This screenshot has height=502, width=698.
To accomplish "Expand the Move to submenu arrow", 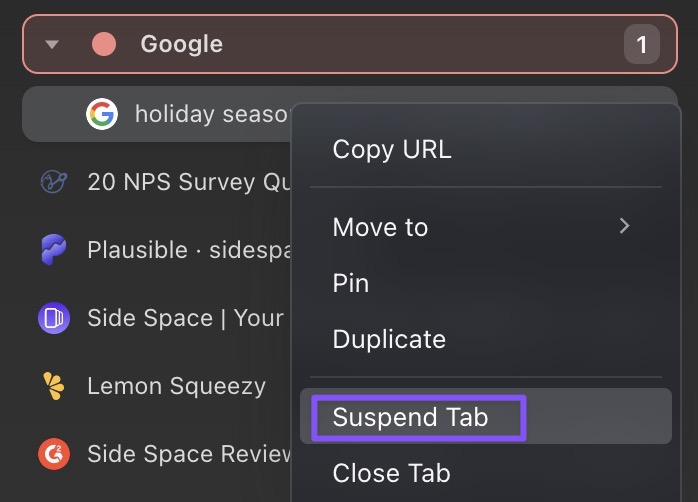I will [625, 226].
